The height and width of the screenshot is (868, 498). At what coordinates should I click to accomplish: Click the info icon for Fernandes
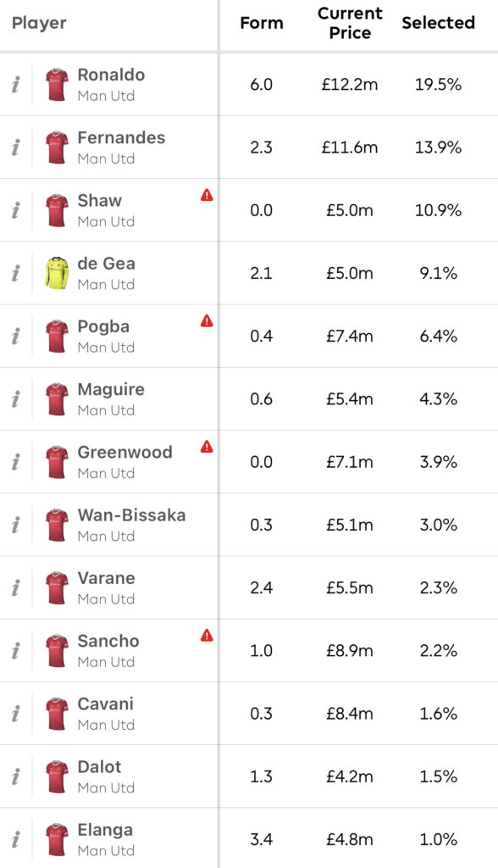pyautogui.click(x=15, y=147)
